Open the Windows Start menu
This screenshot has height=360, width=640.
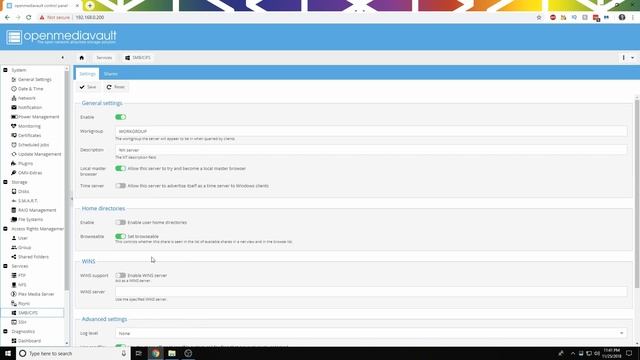click(8, 353)
